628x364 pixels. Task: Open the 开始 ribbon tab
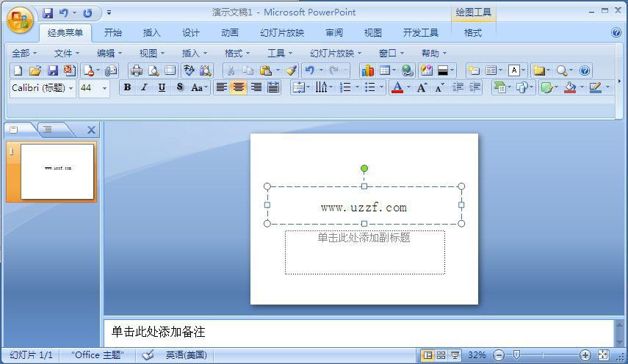coord(113,33)
